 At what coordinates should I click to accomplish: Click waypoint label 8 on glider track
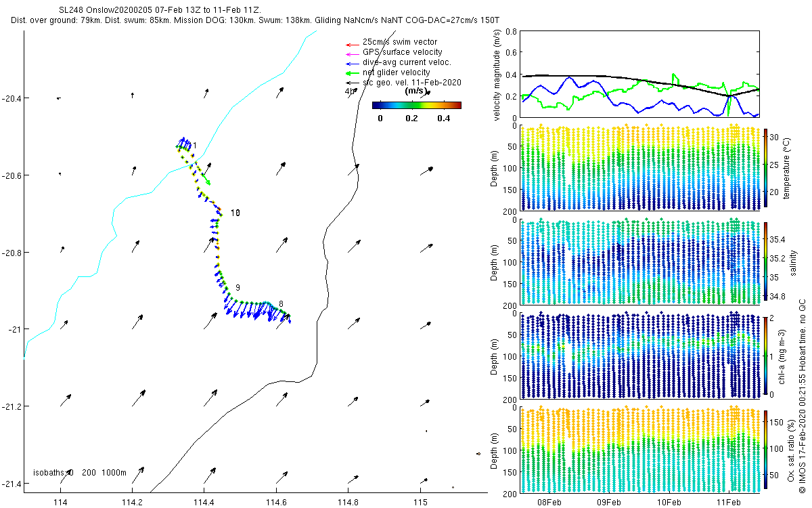coord(281,303)
